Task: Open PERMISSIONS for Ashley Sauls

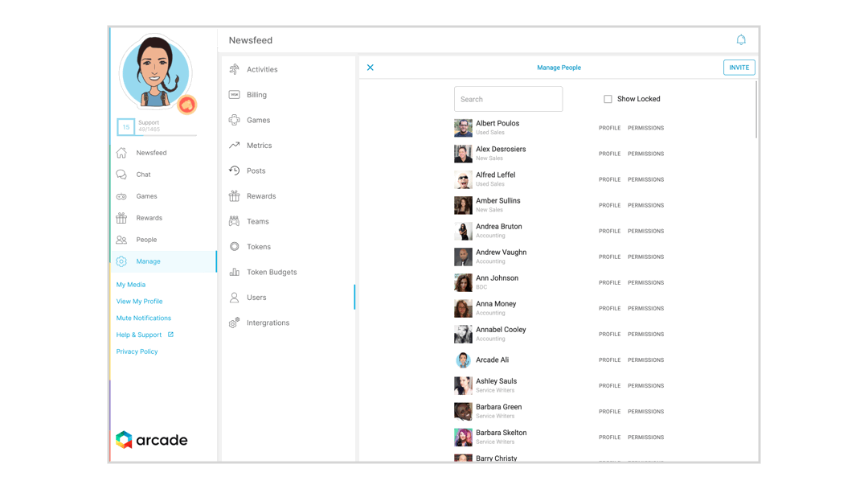Action: 645,385
